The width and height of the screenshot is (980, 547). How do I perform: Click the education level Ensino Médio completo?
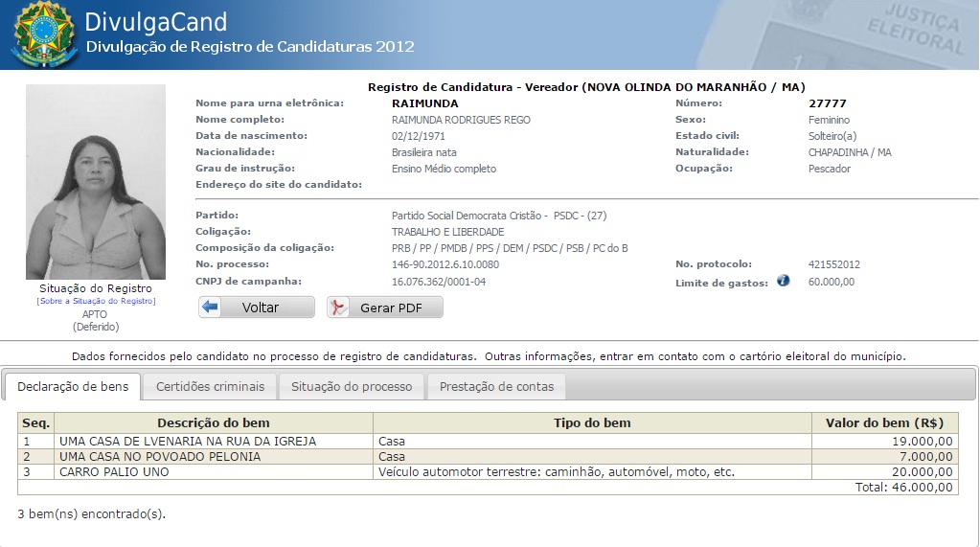coord(444,169)
